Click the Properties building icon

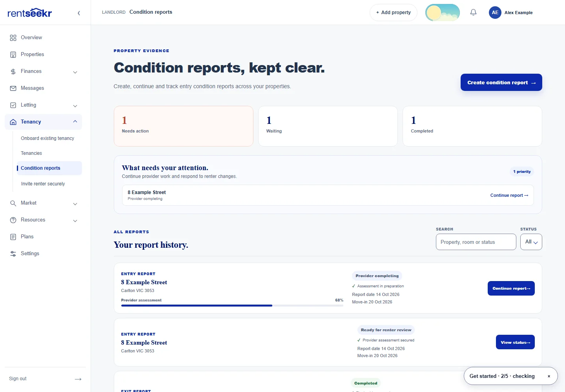coord(13,54)
